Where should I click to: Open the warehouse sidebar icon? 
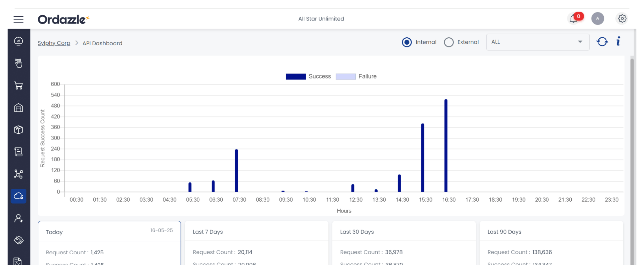pos(19,108)
